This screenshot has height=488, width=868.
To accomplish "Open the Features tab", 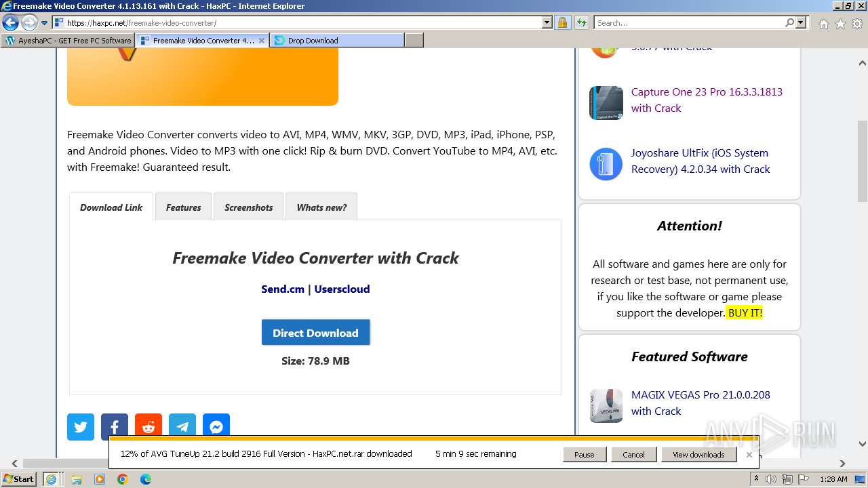I will 184,207.
